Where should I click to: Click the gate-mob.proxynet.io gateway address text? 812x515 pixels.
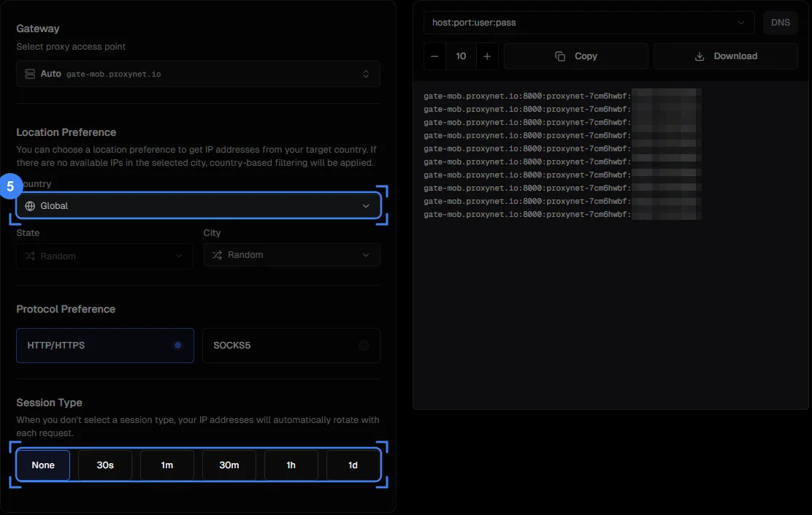point(113,74)
